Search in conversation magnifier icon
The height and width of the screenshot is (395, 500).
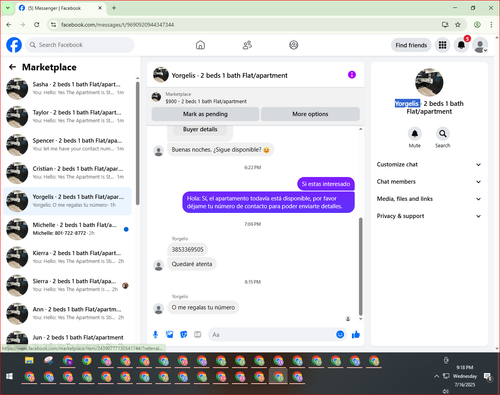[x=443, y=134]
